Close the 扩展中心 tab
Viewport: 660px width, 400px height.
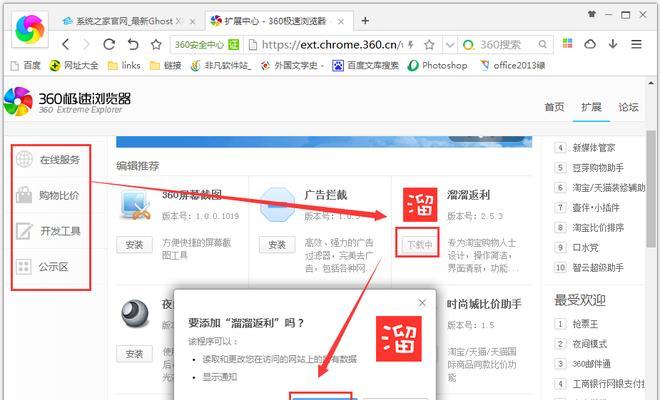[341, 21]
